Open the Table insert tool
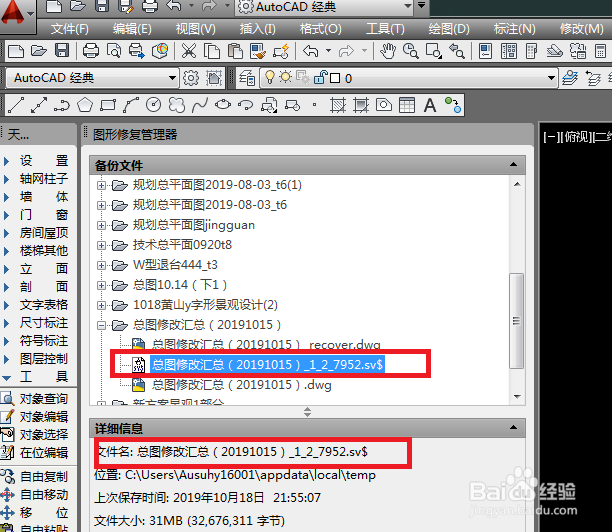This screenshot has height=532, width=612. point(407,105)
